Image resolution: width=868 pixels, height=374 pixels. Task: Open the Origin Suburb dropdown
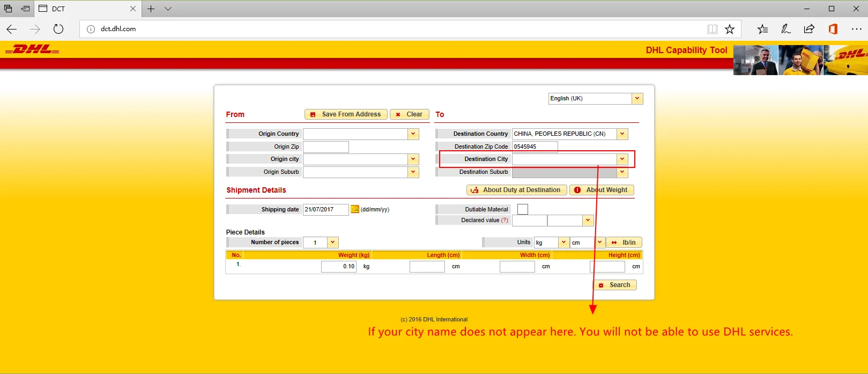point(413,172)
